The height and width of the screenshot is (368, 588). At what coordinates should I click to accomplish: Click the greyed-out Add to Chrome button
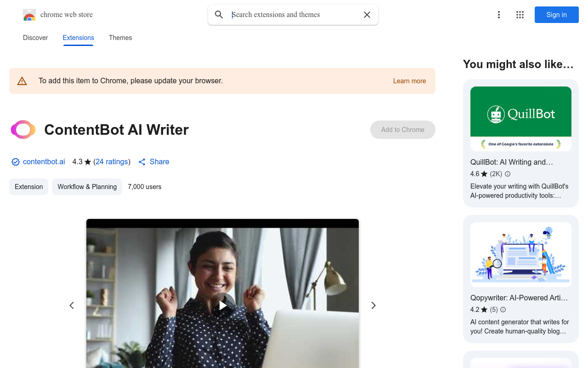403,130
